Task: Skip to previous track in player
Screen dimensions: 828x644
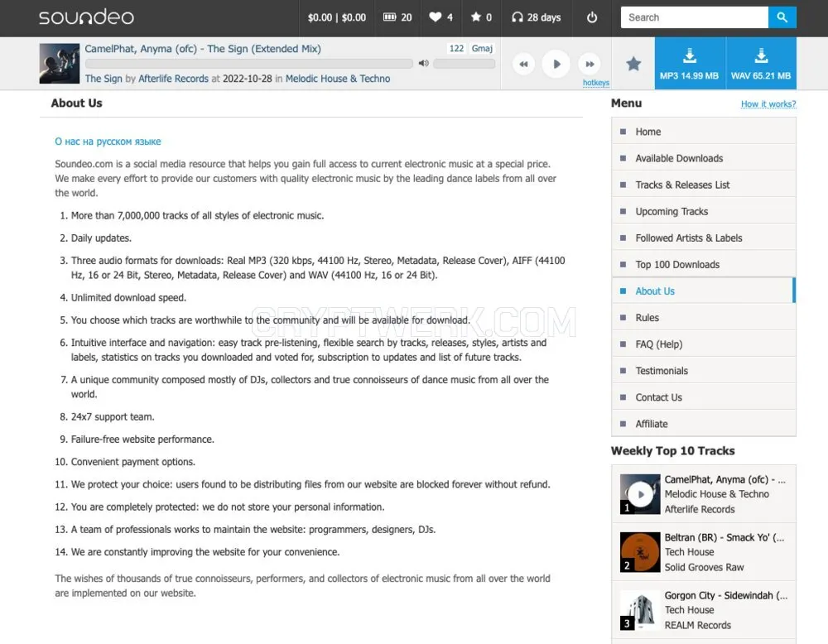Action: tap(523, 64)
